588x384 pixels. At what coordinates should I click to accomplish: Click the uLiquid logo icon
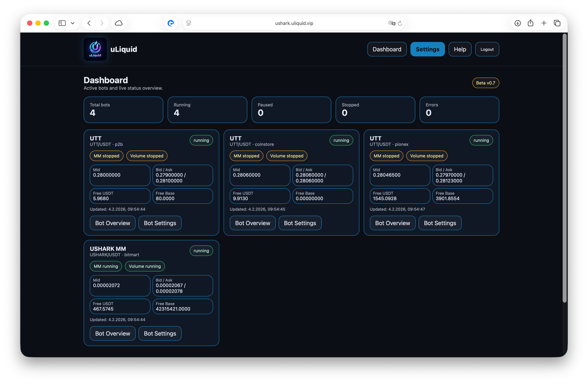[x=95, y=49]
